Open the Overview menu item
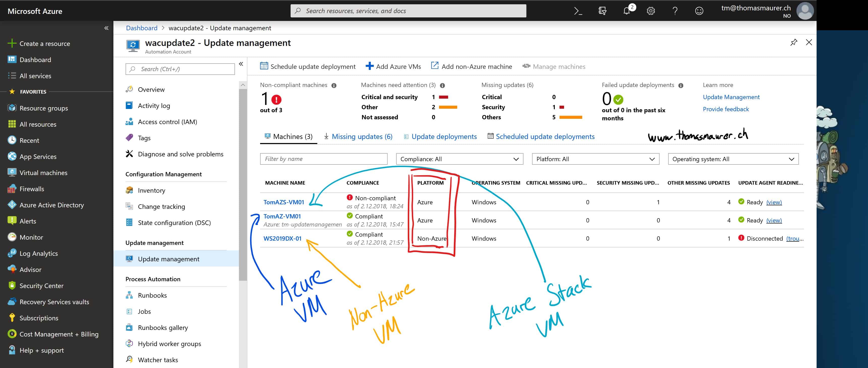The height and width of the screenshot is (368, 868). [x=151, y=89]
